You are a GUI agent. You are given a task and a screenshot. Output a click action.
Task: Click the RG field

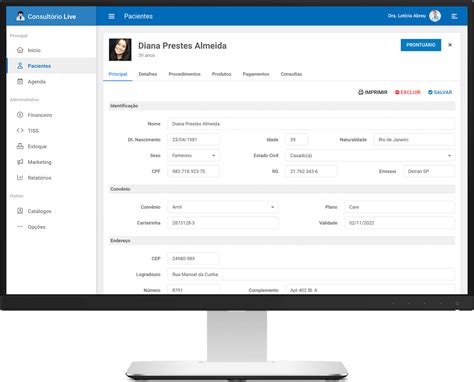tap(311, 171)
